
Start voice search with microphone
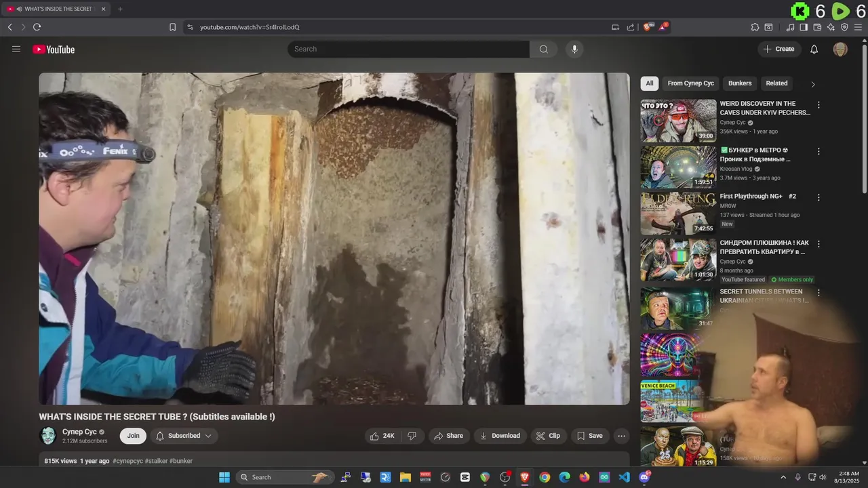(x=574, y=49)
